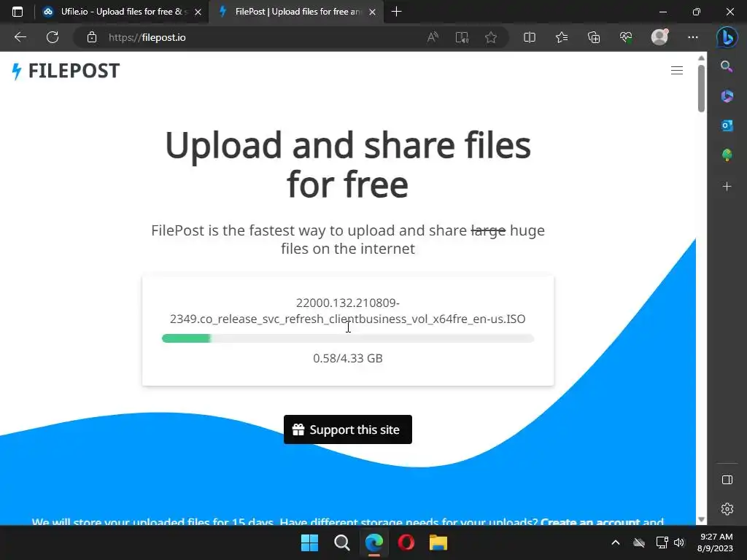Open the volume control icon
The image size is (747, 560).
679,542
